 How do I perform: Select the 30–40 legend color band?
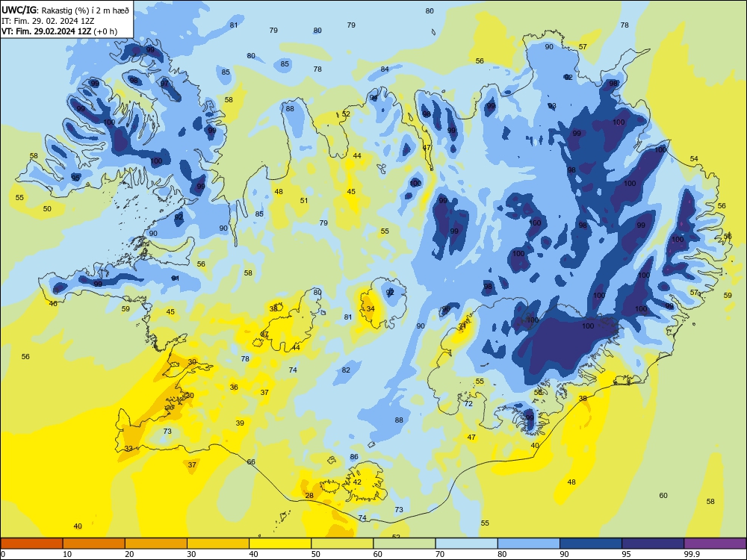(x=218, y=544)
